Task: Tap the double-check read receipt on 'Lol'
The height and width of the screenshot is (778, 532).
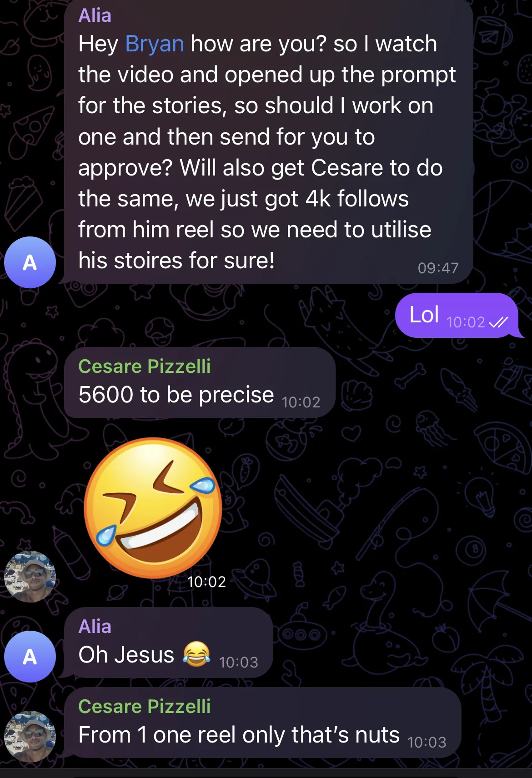Action: pos(498,322)
